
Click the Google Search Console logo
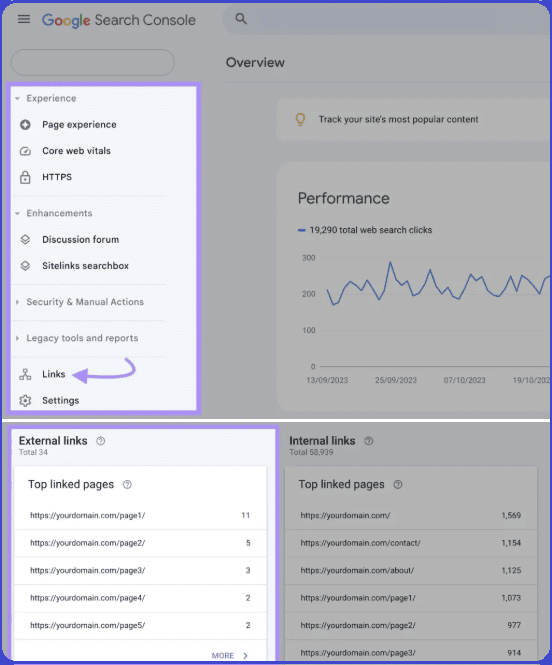point(119,20)
